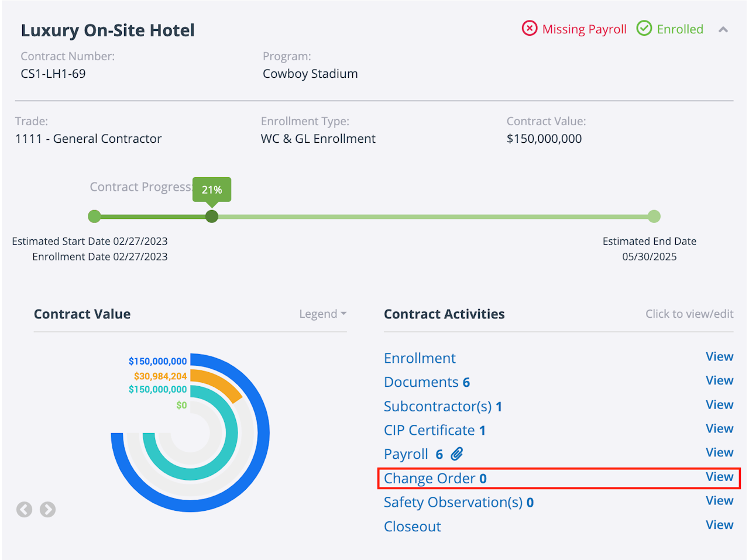749x560 pixels.
Task: Open the Enrollment activity link
Action: coord(420,358)
